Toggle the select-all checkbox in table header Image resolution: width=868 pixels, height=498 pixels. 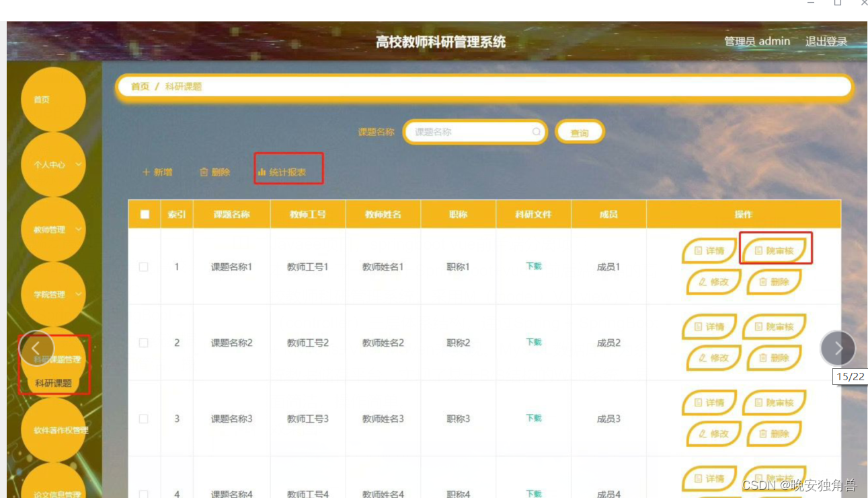[x=145, y=215]
